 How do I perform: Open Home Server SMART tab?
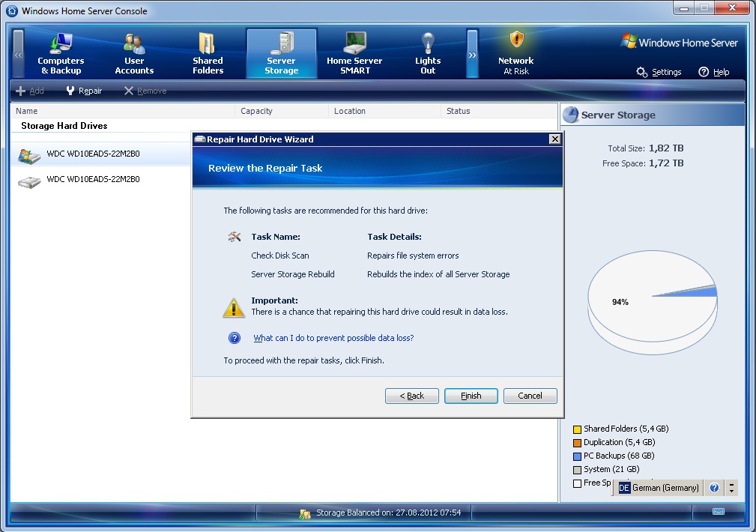tap(354, 53)
